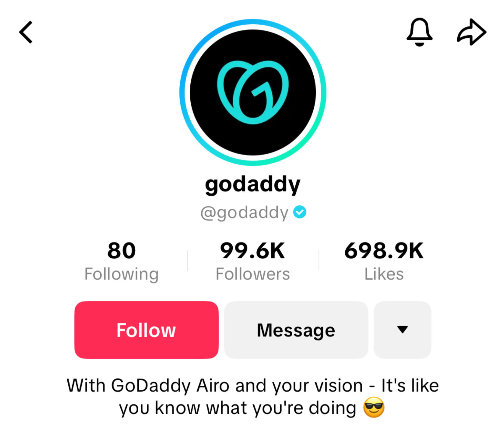Tap the notification bell icon

click(419, 32)
